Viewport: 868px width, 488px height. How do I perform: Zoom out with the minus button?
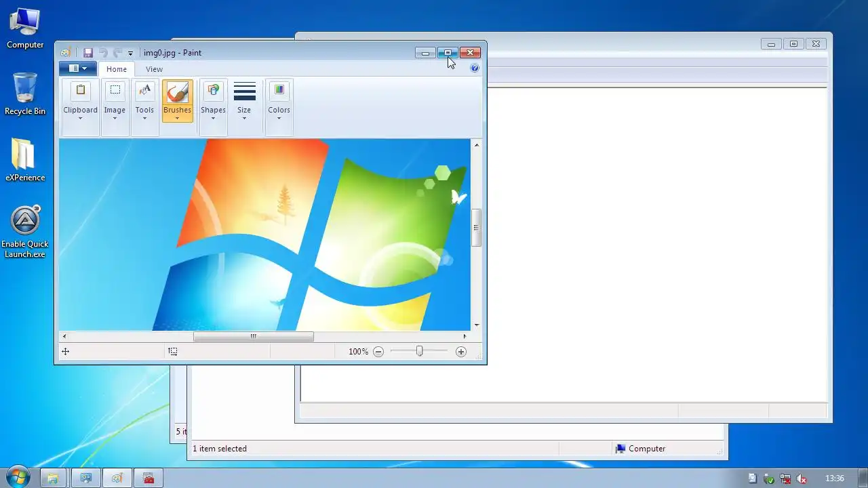(378, 352)
